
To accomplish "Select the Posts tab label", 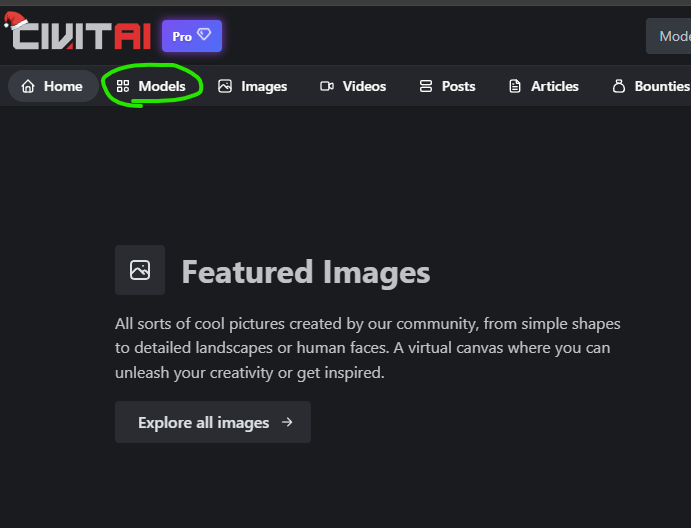I will click(x=458, y=86).
